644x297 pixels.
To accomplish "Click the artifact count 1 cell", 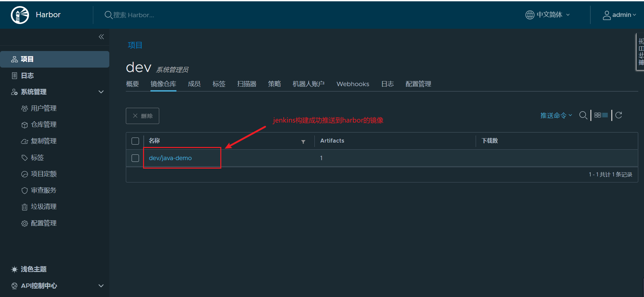I will (x=321, y=158).
